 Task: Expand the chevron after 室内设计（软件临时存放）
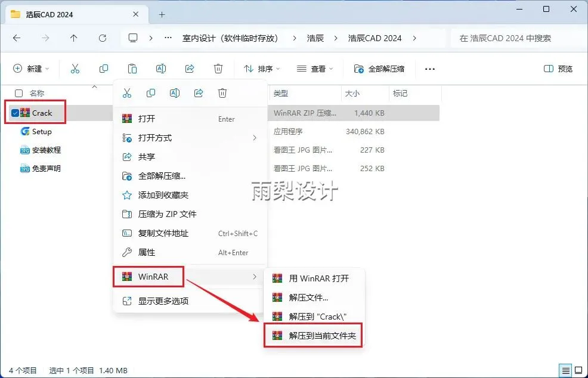pos(295,38)
